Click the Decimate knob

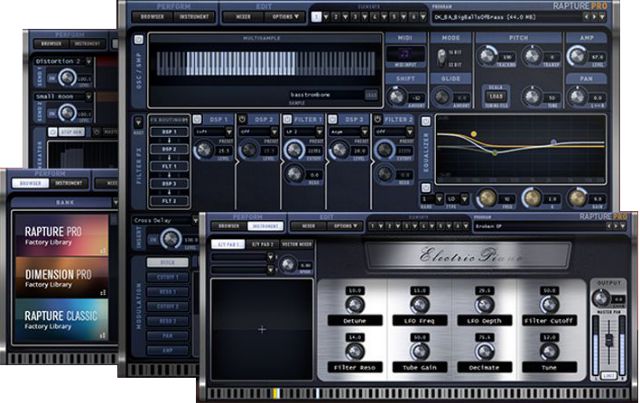pos(484,352)
